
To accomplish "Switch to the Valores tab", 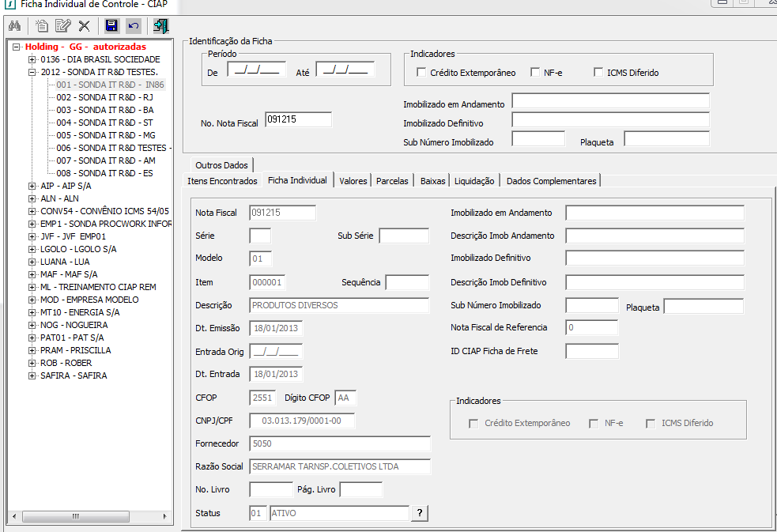I will pos(353,181).
